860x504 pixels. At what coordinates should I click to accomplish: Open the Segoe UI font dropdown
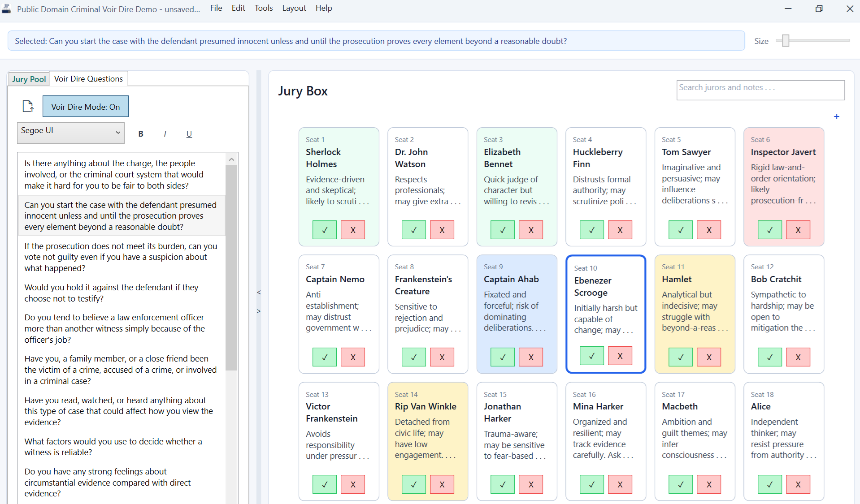[x=71, y=133]
